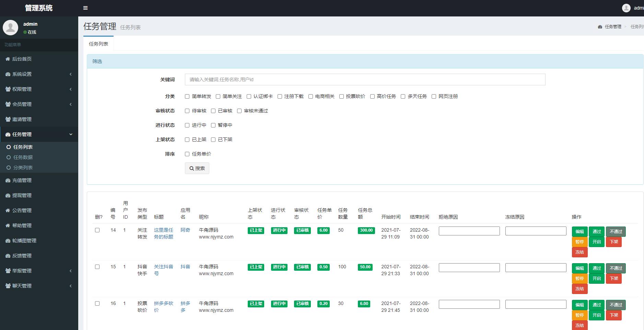Click 编辑 button for task 14
This screenshot has width=644, height=330.
tap(579, 232)
